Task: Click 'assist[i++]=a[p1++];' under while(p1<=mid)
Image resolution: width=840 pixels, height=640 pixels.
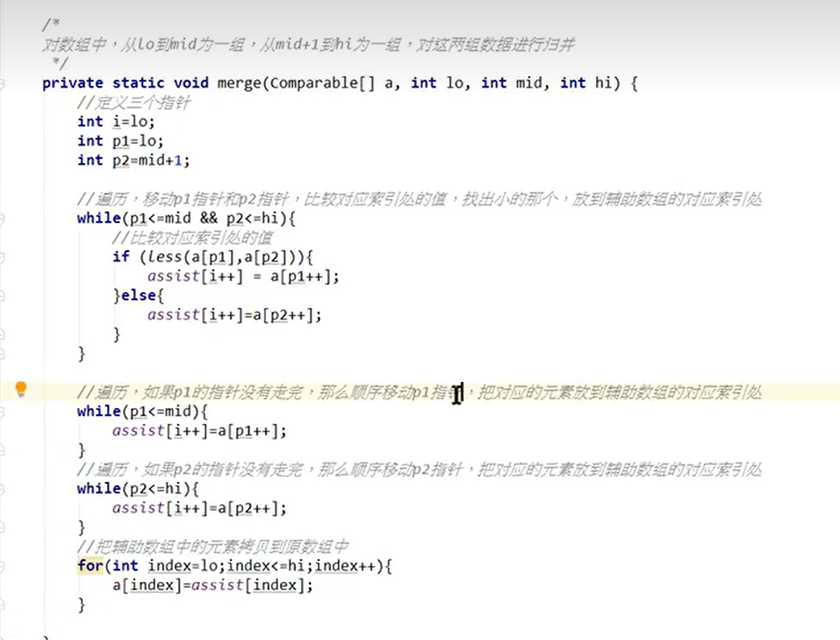Action: click(x=199, y=430)
